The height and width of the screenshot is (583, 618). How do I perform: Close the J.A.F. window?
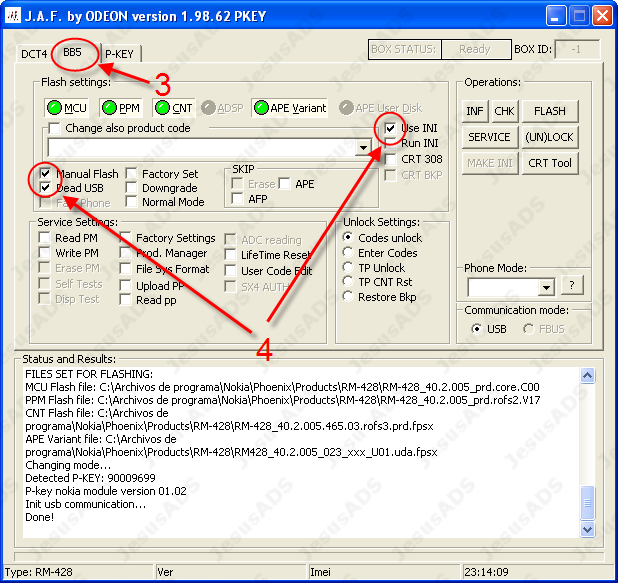pyautogui.click(x=603, y=16)
